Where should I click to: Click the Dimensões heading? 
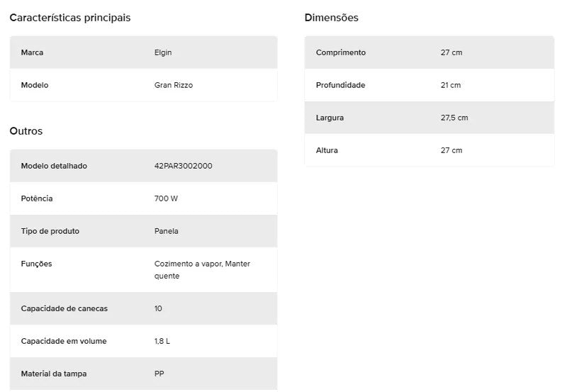tap(331, 18)
